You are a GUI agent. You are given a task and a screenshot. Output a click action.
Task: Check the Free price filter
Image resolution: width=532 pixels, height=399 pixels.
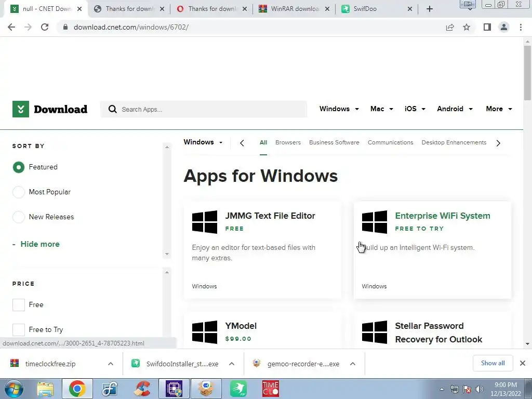(x=19, y=304)
